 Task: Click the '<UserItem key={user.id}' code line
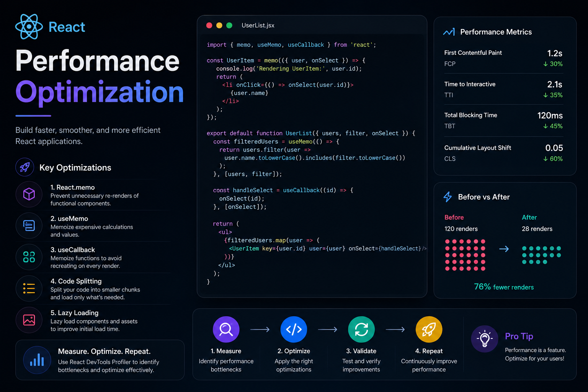click(328, 248)
